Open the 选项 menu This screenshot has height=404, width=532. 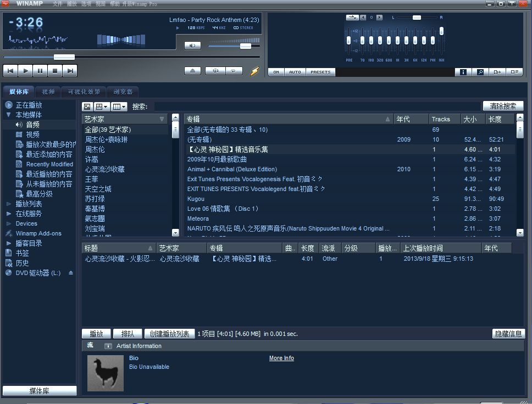[86, 4]
